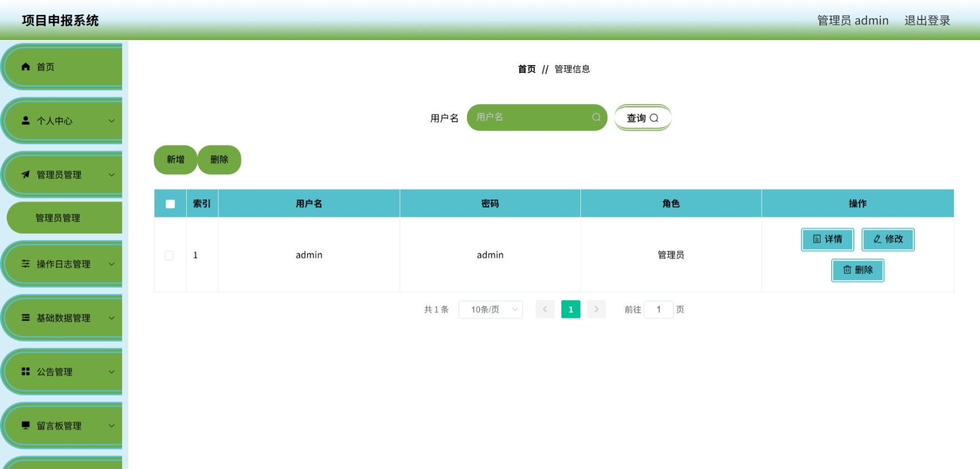Click the 管理员 role cell
980x469 pixels.
coord(671,255)
